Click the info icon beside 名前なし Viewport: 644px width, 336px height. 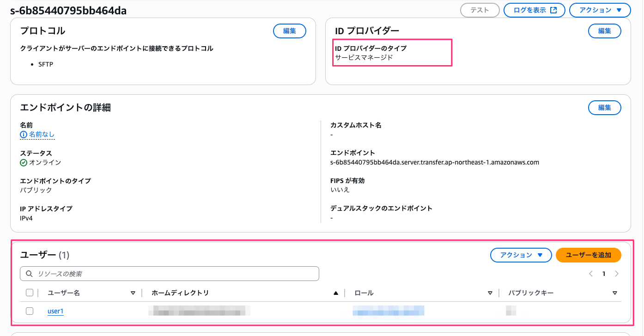pos(24,134)
